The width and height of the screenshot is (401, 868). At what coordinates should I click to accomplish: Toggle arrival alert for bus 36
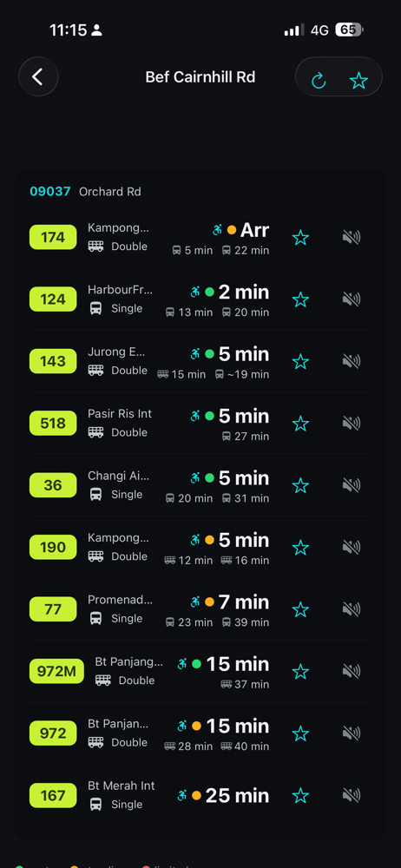coord(352,485)
